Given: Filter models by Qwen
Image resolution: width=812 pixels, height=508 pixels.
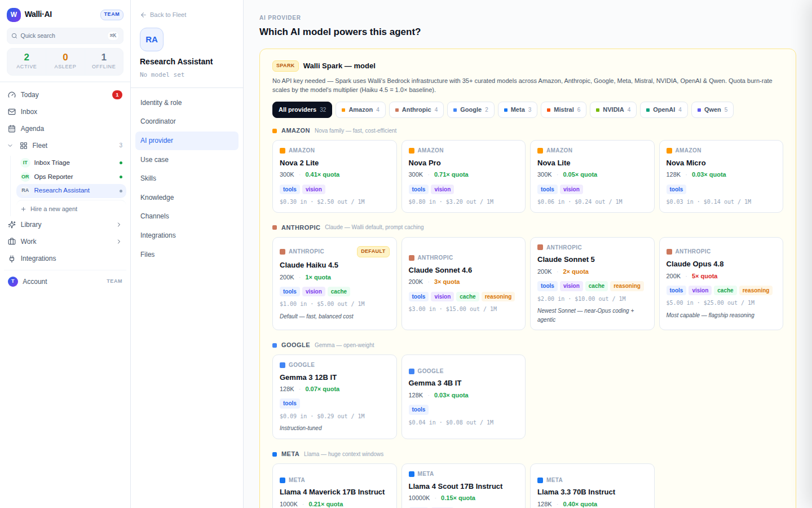Looking at the screenshot, I should click(713, 110).
